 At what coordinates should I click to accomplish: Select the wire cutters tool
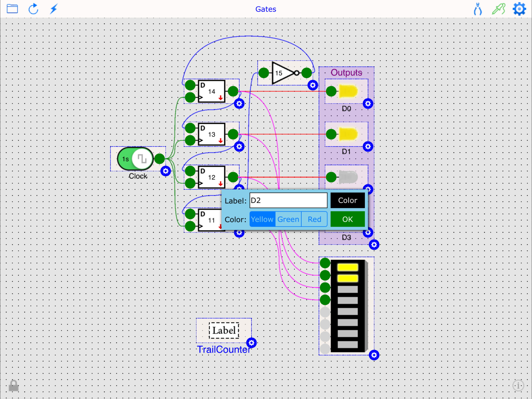pos(477,9)
